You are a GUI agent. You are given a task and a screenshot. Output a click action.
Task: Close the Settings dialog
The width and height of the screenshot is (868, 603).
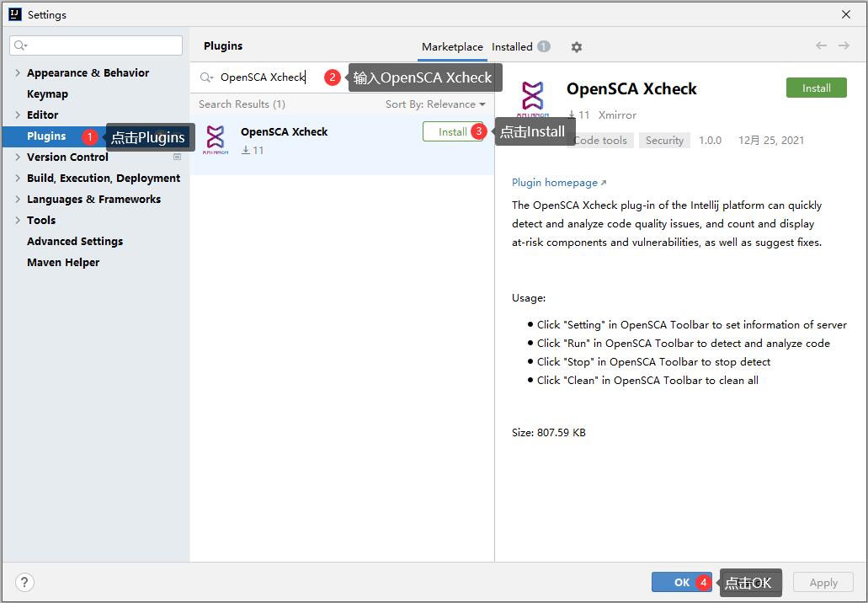(846, 14)
